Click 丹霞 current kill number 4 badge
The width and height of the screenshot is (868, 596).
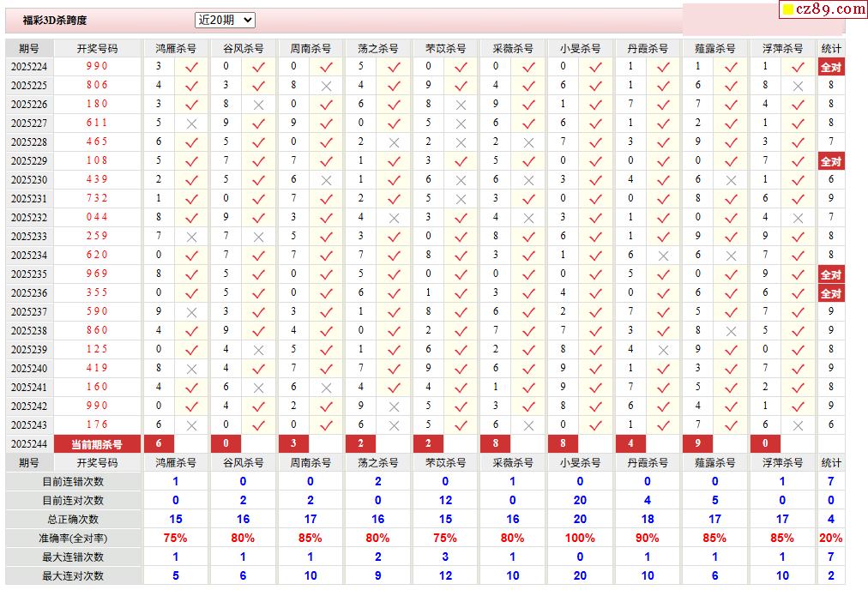click(x=630, y=443)
